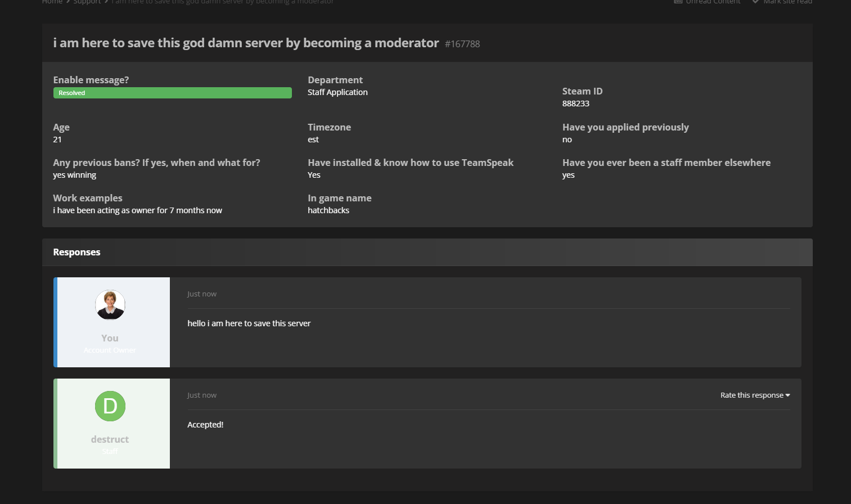Click the 'Have you applied previously' answer no
The image size is (851, 504).
click(x=567, y=139)
